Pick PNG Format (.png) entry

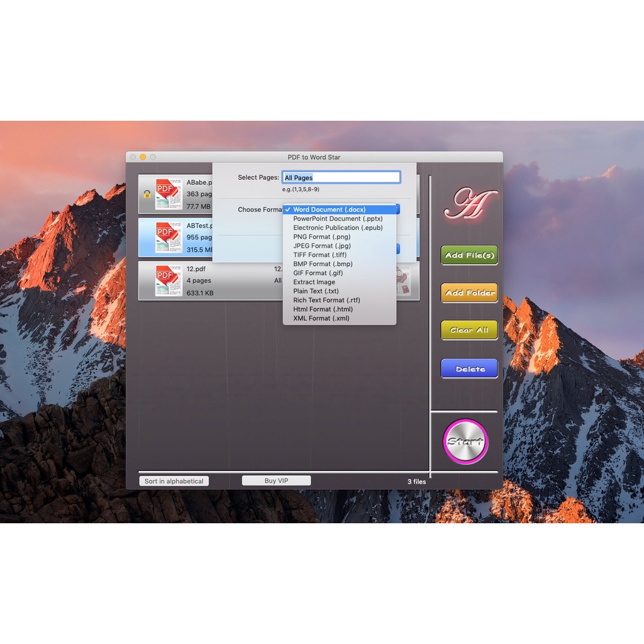pyautogui.click(x=339, y=236)
